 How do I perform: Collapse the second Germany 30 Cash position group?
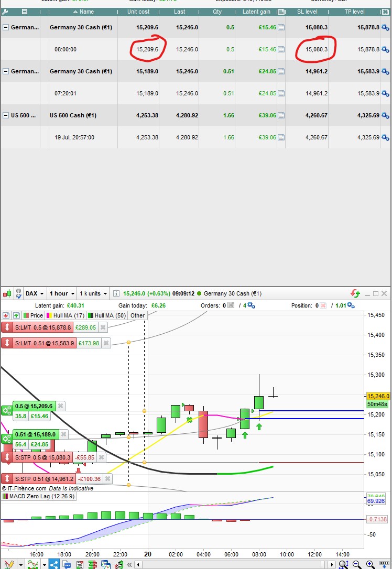click(x=5, y=71)
